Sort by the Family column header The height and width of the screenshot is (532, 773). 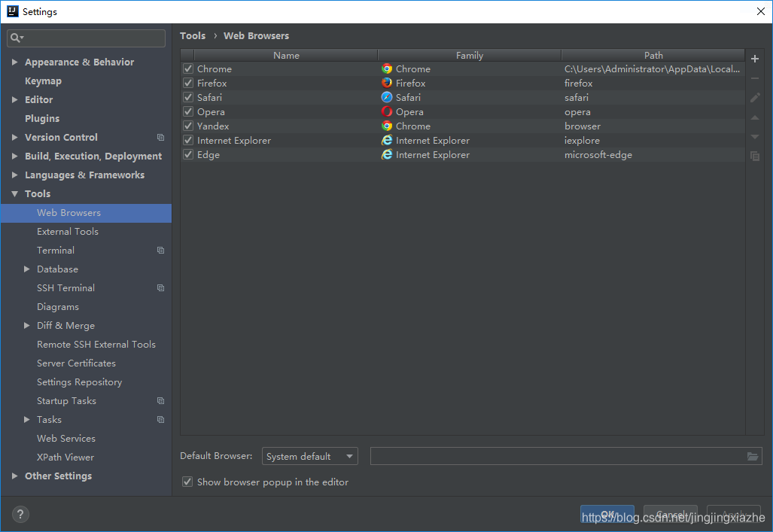tap(470, 55)
